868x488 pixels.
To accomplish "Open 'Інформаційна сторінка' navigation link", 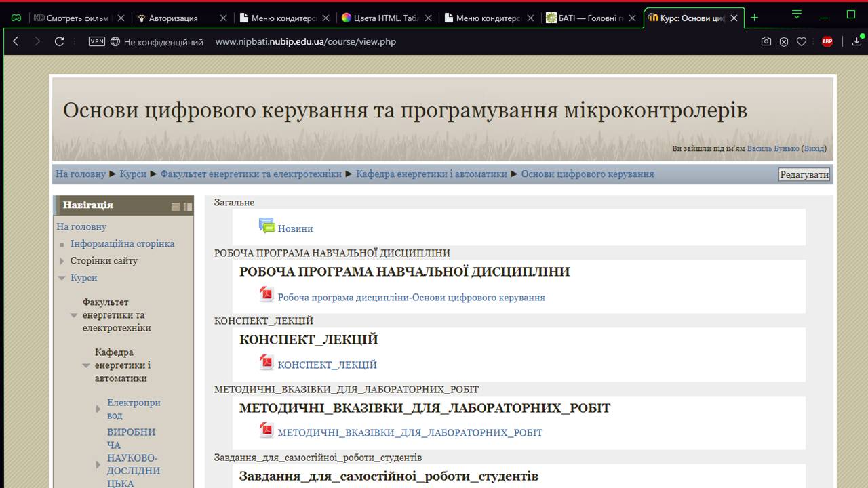I will tap(122, 243).
